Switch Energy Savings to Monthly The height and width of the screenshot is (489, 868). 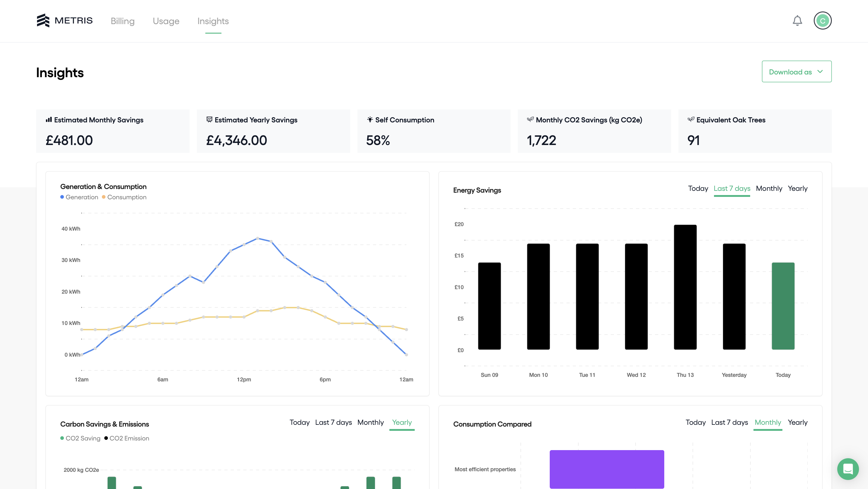769,188
